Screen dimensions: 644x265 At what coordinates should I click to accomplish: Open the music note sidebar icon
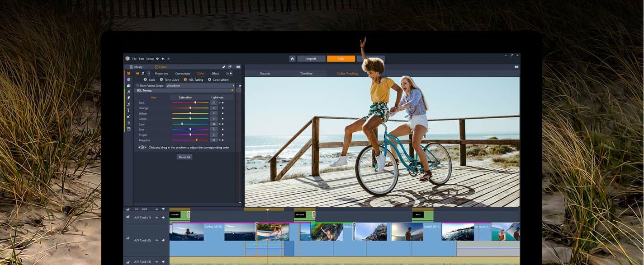(128, 104)
